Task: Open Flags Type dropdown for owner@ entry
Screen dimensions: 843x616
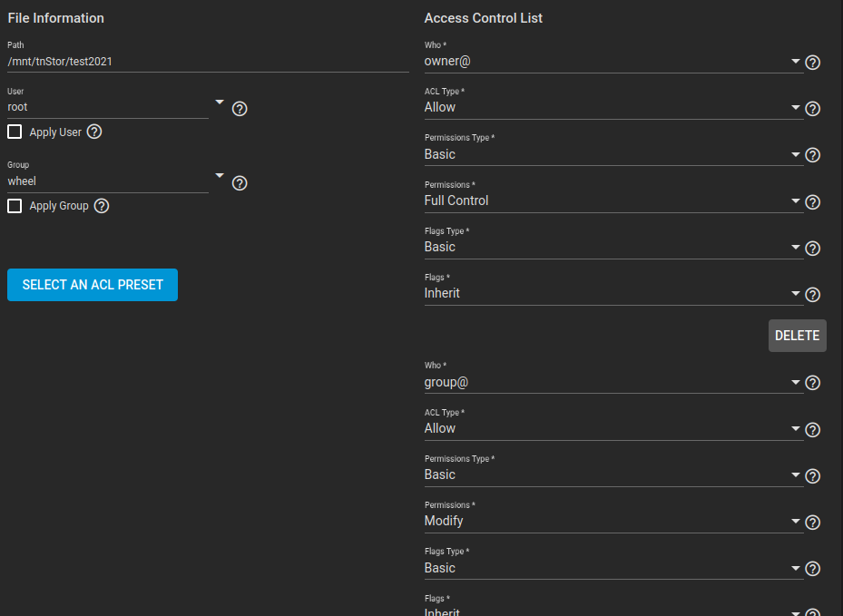Action: point(613,247)
